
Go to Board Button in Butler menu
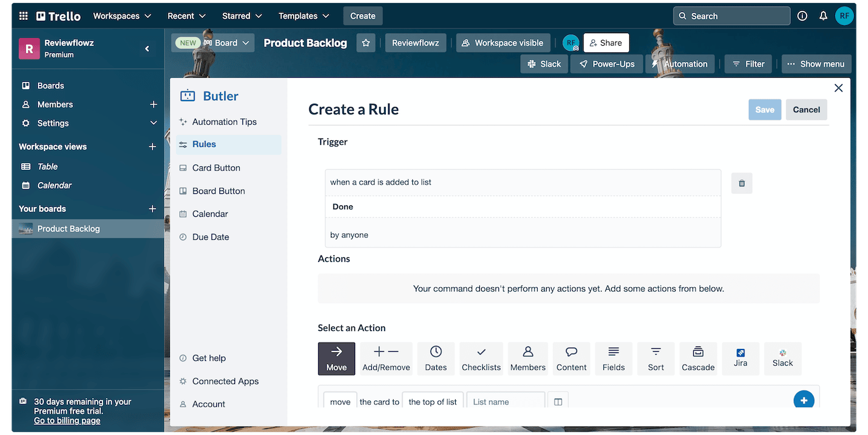(219, 191)
